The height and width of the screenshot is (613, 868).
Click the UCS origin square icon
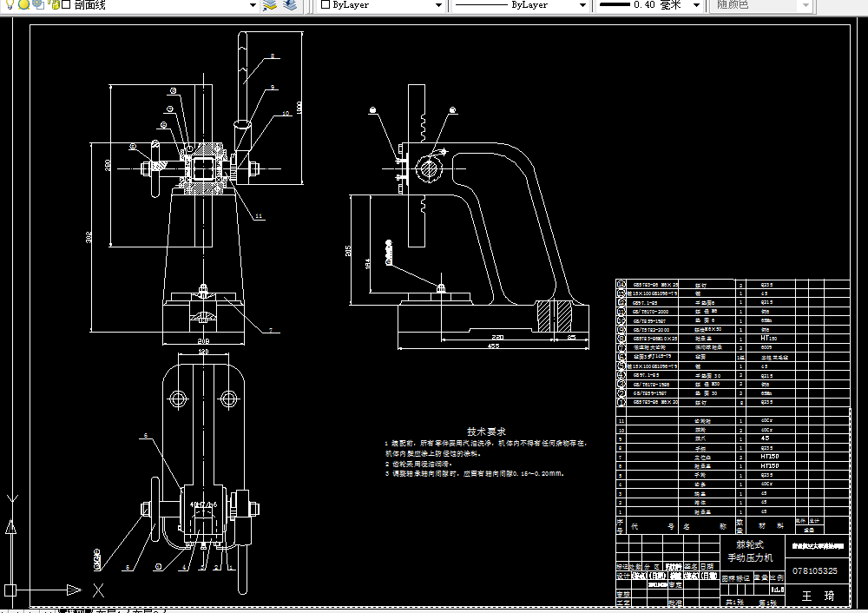pos(10,590)
